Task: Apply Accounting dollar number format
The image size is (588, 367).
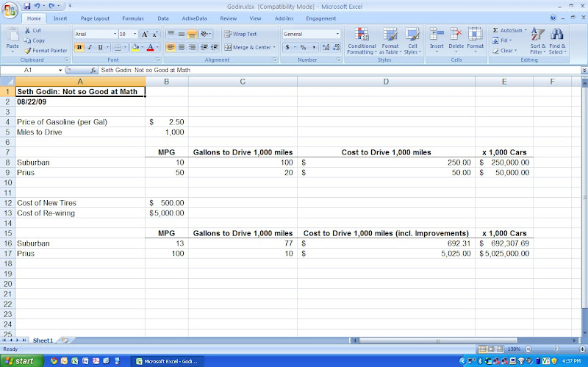Action: click(x=287, y=47)
